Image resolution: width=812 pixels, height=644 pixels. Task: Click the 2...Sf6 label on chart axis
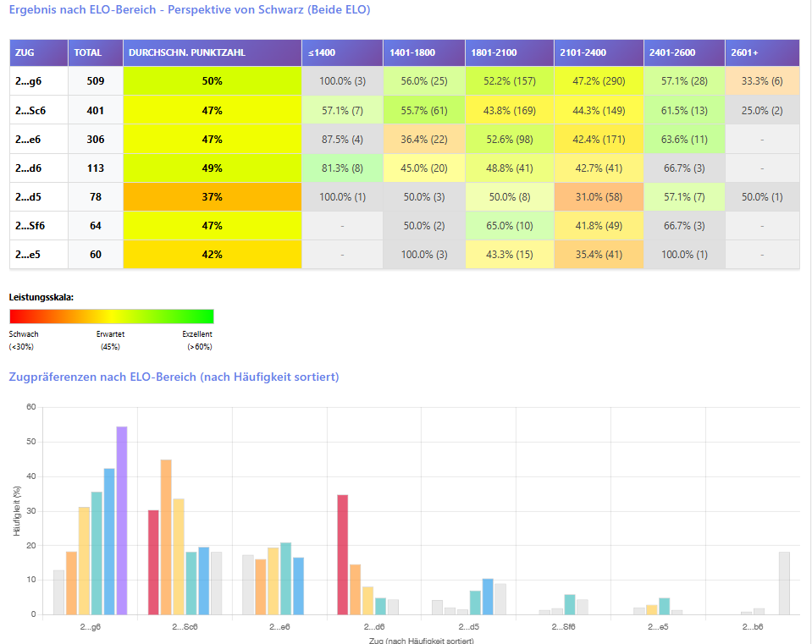click(x=563, y=628)
